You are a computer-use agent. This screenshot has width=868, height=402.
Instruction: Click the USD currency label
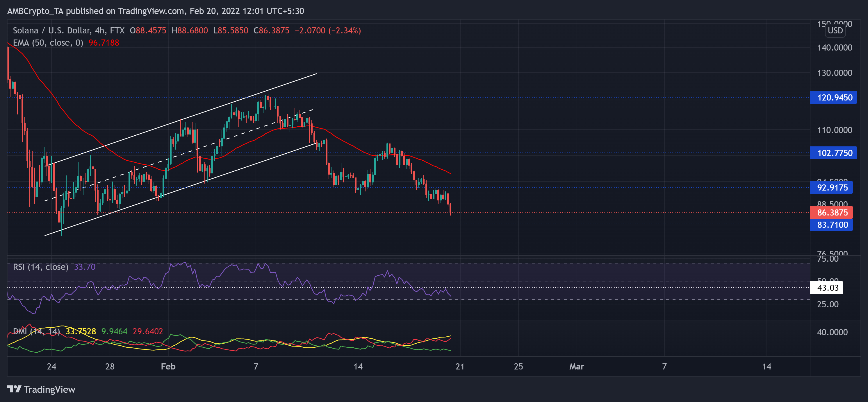click(835, 30)
